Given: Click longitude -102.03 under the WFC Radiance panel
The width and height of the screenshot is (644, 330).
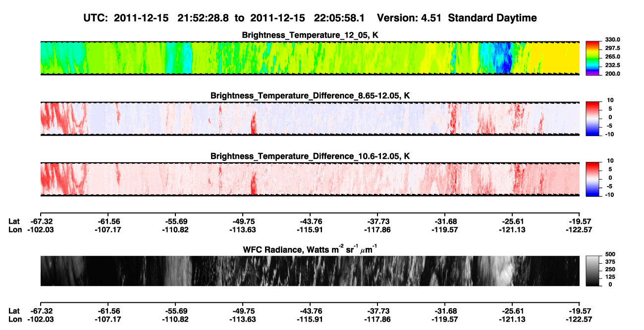Looking at the screenshot, I should click(40, 320).
